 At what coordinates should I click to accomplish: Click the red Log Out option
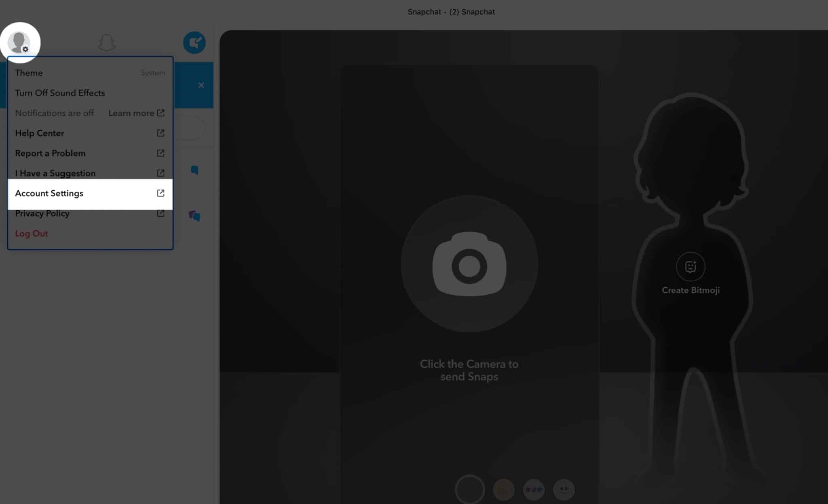pyautogui.click(x=32, y=234)
